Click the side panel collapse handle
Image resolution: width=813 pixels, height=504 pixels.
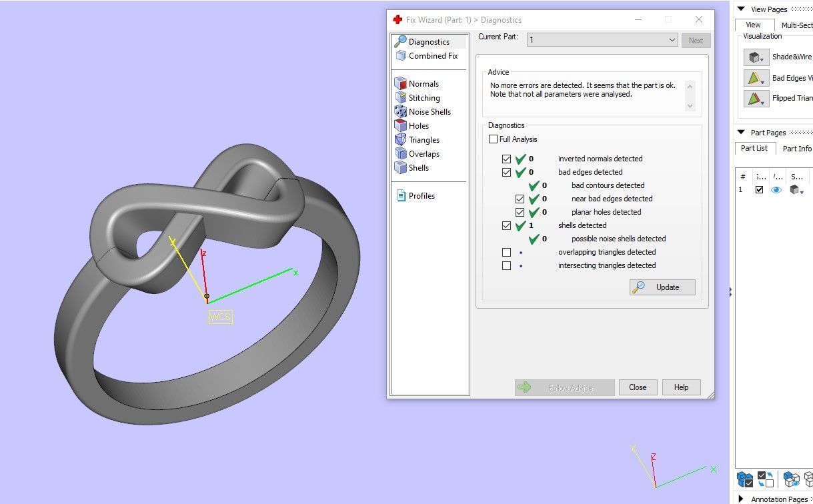pyautogui.click(x=731, y=292)
